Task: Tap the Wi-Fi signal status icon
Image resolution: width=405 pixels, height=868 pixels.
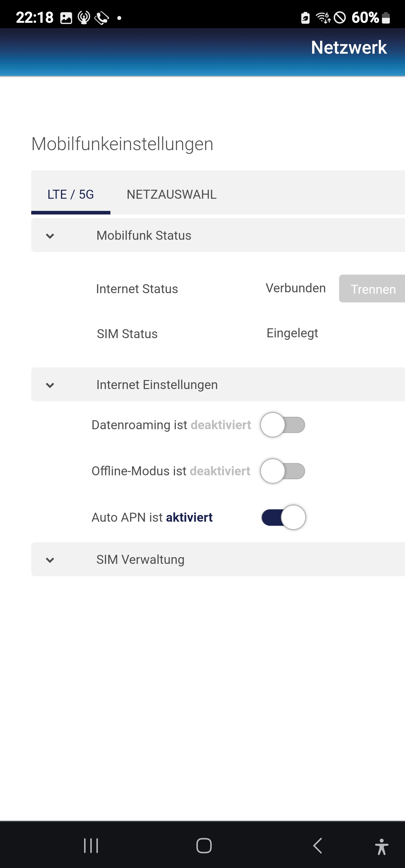Action: 323,17
